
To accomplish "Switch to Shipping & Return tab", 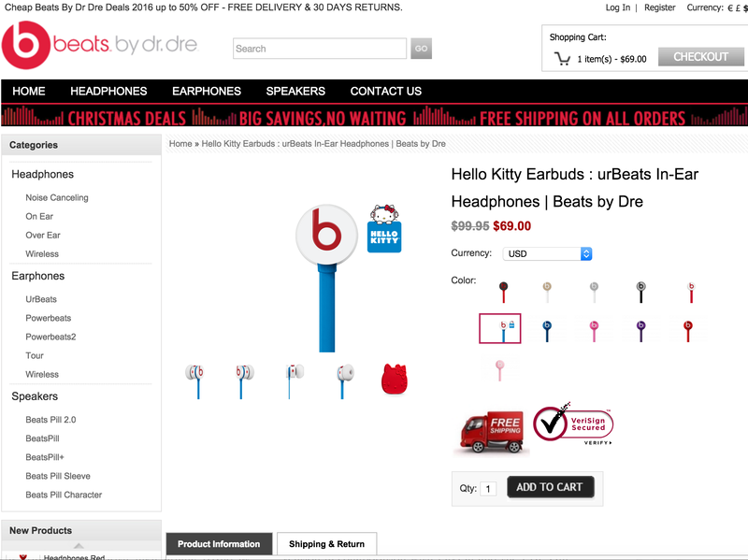I will coord(326,544).
